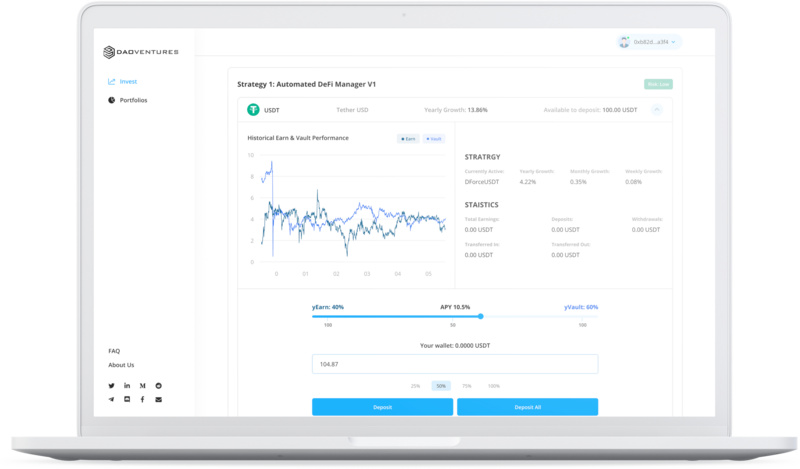Click the deposit amount input field

455,364
